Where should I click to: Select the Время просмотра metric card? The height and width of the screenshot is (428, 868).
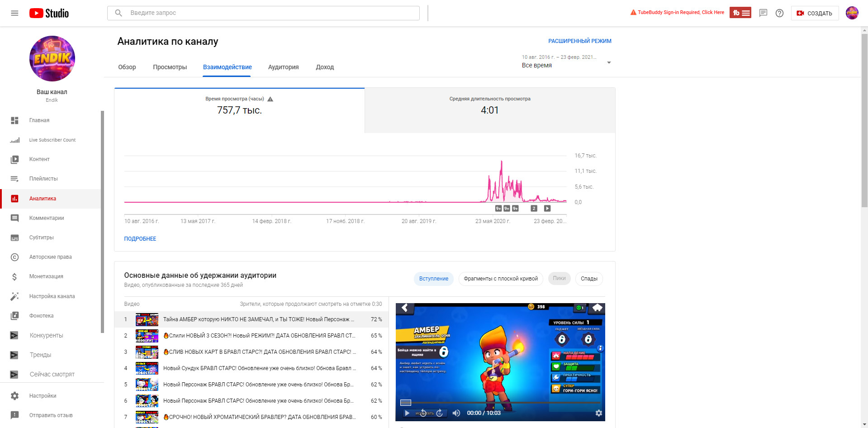pyautogui.click(x=239, y=110)
